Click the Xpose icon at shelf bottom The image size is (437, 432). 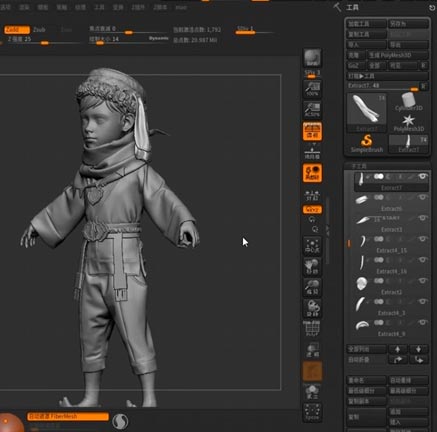click(x=312, y=412)
